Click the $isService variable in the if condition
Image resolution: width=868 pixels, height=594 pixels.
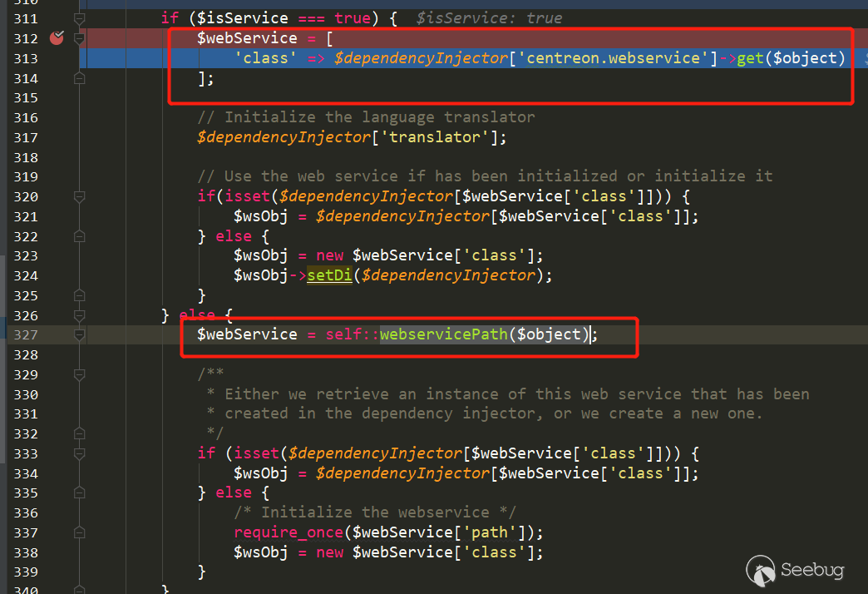click(x=243, y=18)
